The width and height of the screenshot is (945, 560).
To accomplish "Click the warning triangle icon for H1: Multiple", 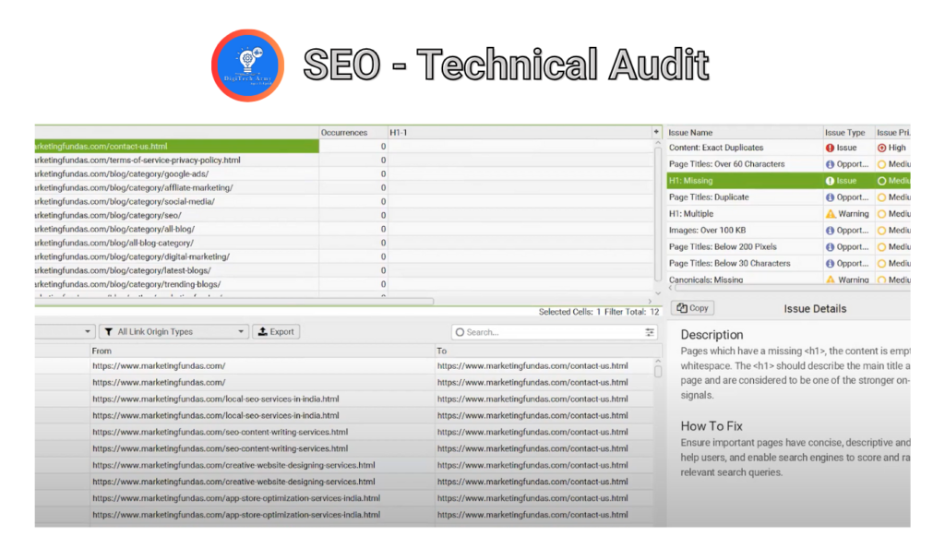I will tap(831, 214).
